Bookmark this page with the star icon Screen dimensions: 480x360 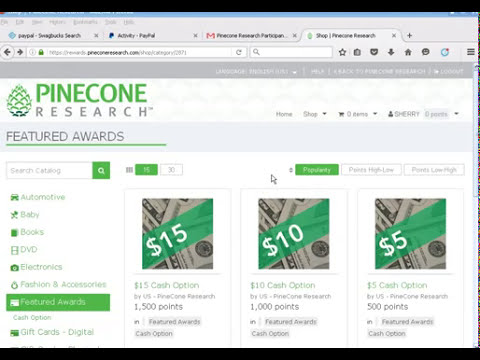pyautogui.click(x=342, y=52)
